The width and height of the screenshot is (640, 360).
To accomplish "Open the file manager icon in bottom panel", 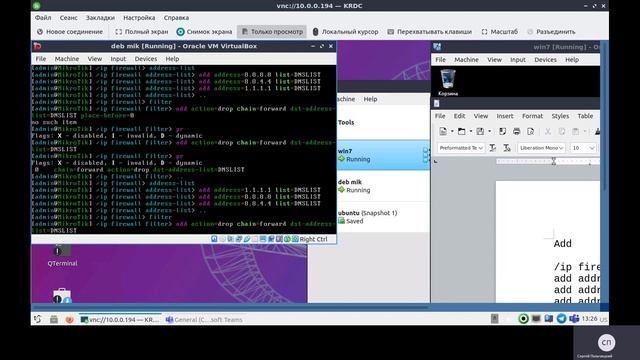I will (x=54, y=320).
